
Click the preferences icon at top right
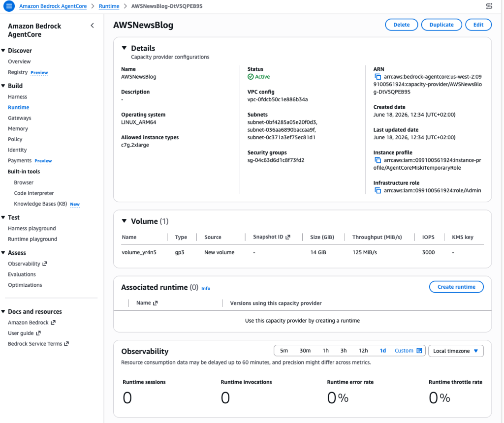(489, 6)
